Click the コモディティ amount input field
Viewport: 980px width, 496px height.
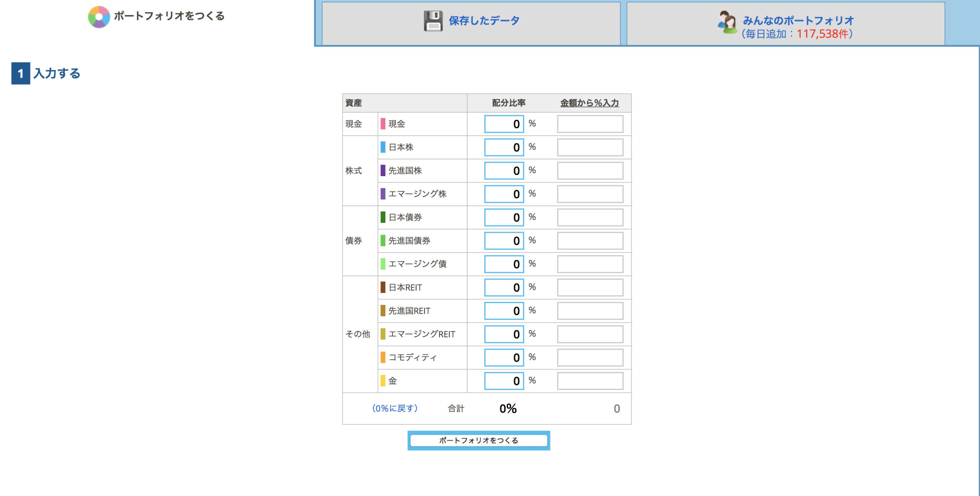(590, 357)
